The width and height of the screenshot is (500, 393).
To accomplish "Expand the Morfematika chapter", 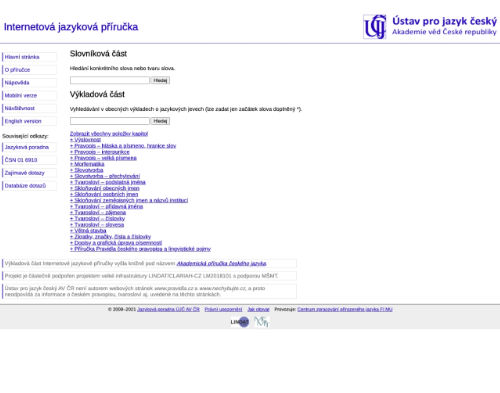I will pos(87,164).
